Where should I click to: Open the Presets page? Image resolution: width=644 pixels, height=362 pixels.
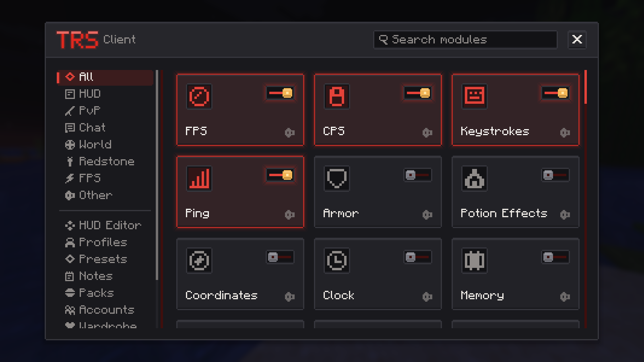(105, 259)
